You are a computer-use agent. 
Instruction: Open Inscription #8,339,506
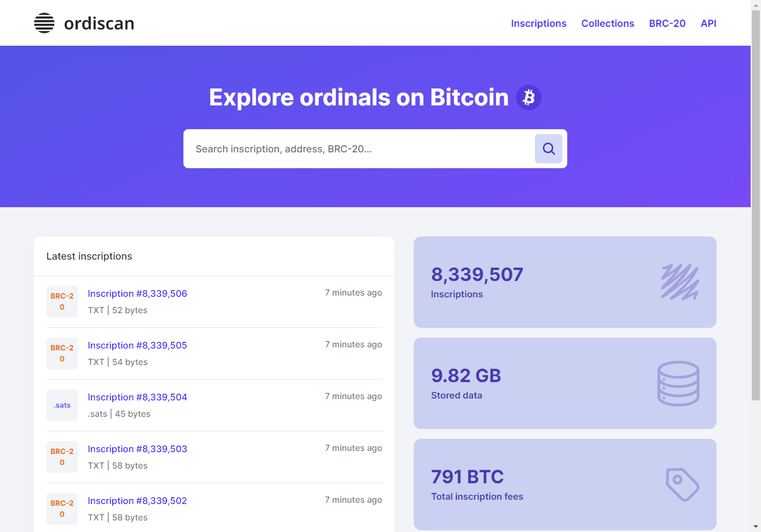(x=138, y=293)
